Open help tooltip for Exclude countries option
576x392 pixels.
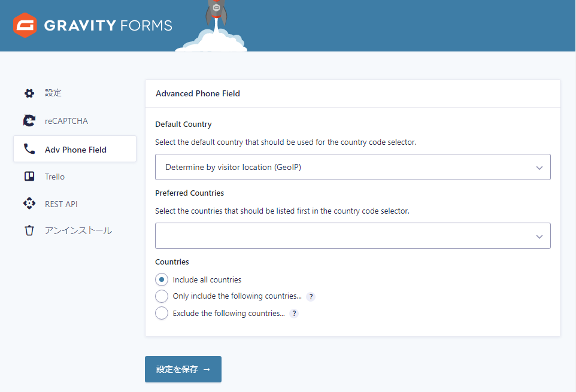(x=294, y=313)
